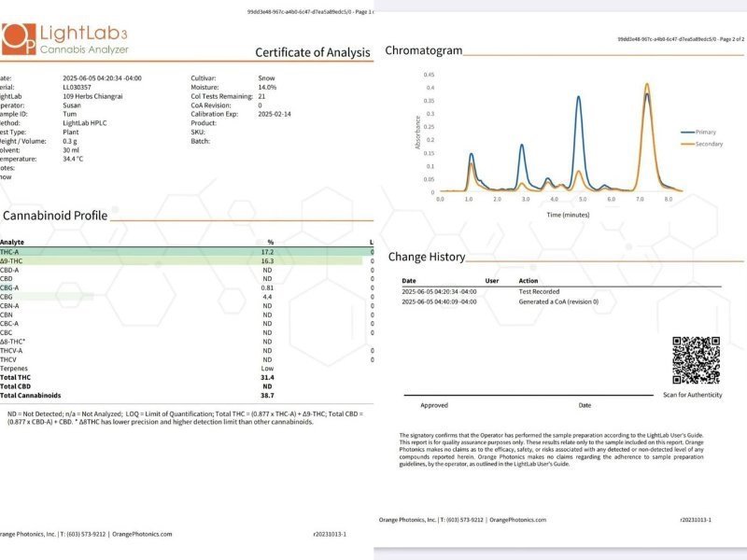
Task: Click the date value 2025-06-05 04:20:34 -04:00 in the header
Action: [x=102, y=78]
